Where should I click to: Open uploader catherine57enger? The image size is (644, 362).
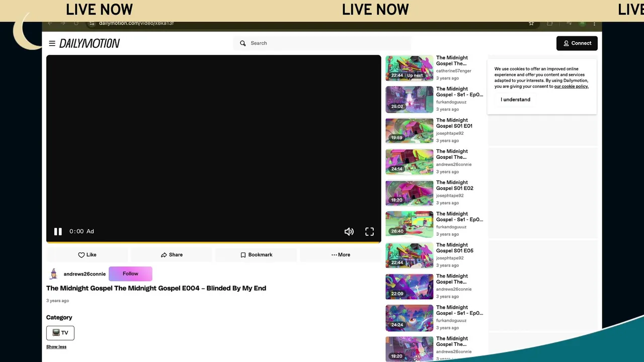(x=454, y=71)
